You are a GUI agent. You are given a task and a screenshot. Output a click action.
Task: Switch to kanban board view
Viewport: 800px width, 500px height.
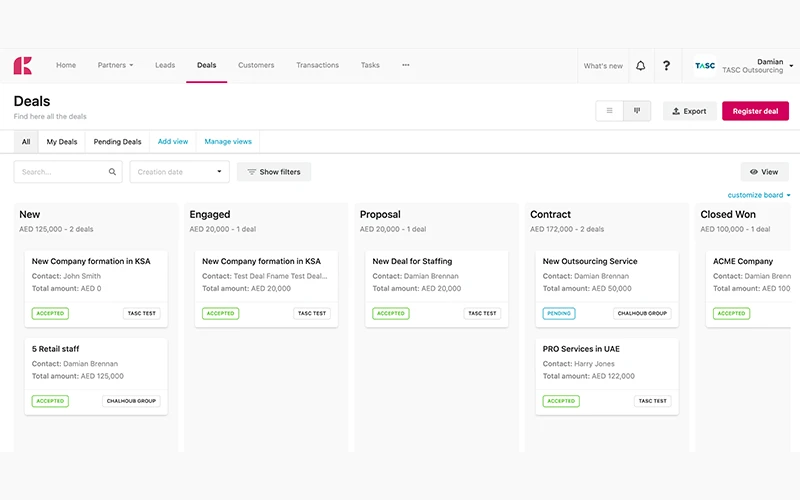[x=637, y=111]
